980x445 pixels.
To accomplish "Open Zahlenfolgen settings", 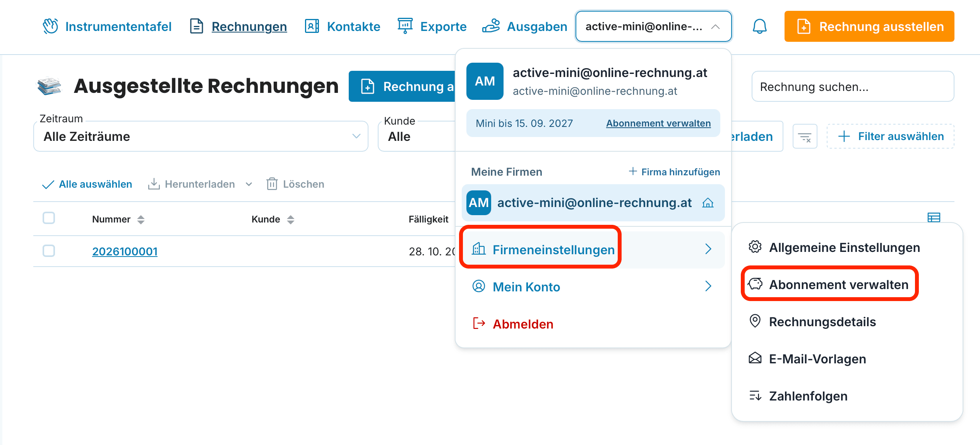I will [798, 396].
